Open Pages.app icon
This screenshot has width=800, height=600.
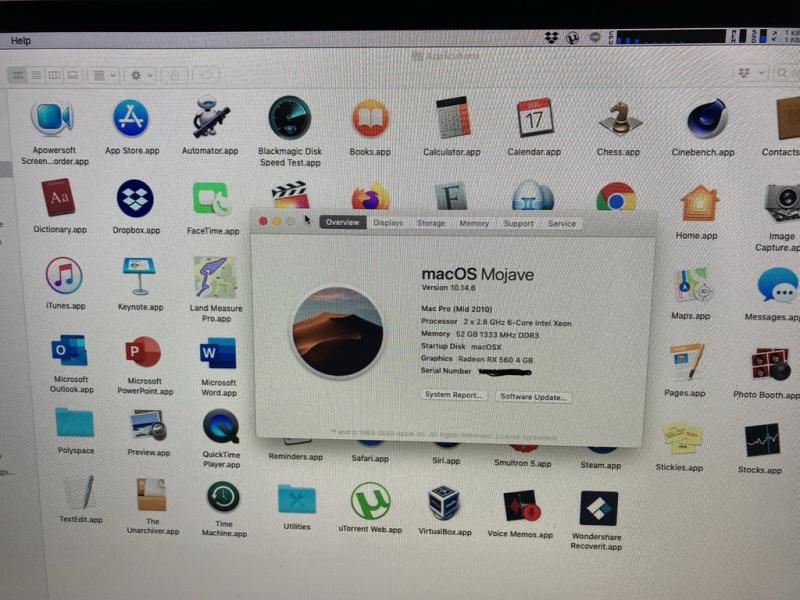click(687, 361)
